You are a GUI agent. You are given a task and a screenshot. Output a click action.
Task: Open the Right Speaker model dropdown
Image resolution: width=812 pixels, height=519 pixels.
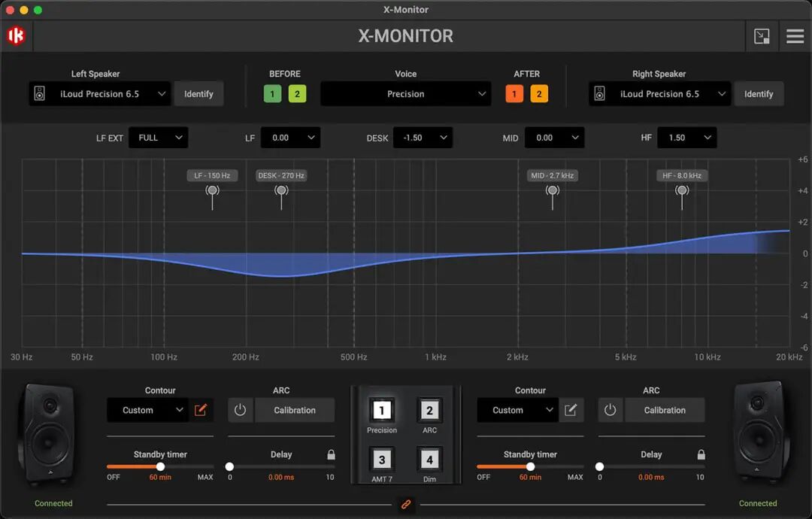click(x=659, y=94)
